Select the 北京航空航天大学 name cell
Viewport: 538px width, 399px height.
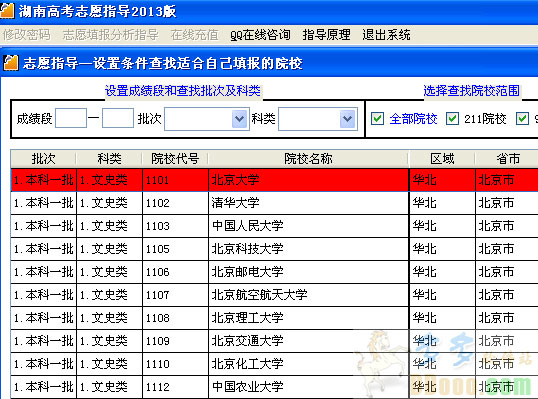[x=308, y=295]
